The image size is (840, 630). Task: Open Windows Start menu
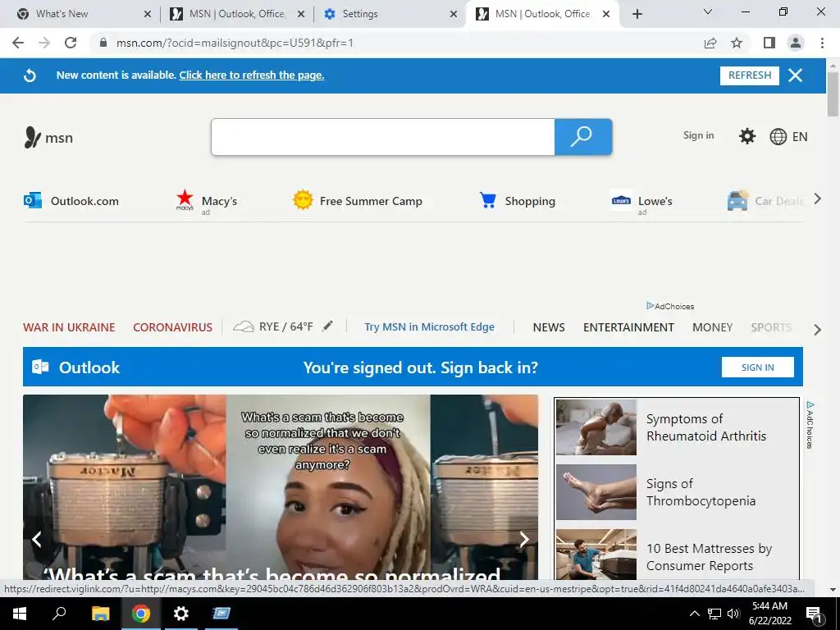click(x=20, y=614)
